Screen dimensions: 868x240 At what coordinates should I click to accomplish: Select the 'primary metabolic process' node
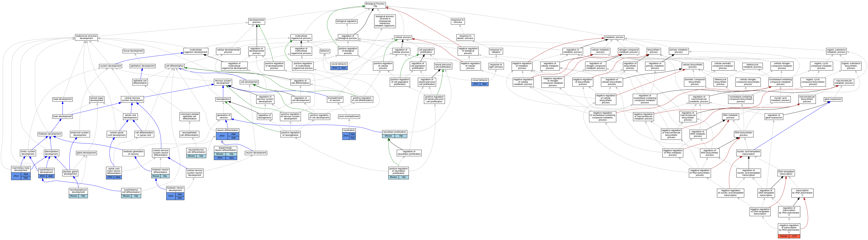pyautogui.click(x=679, y=51)
